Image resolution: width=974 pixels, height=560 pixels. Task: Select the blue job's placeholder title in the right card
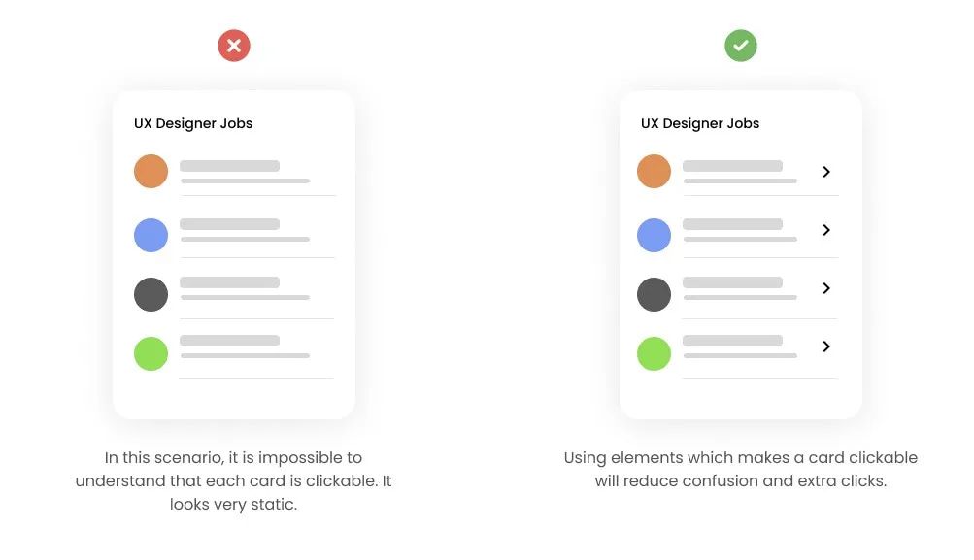(732, 224)
